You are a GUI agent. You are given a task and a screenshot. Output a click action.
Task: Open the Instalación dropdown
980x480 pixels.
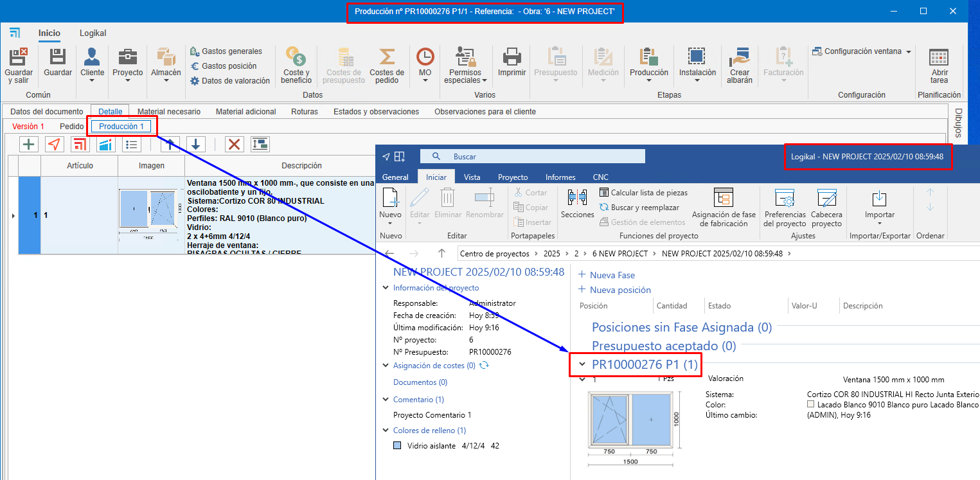pyautogui.click(x=697, y=80)
